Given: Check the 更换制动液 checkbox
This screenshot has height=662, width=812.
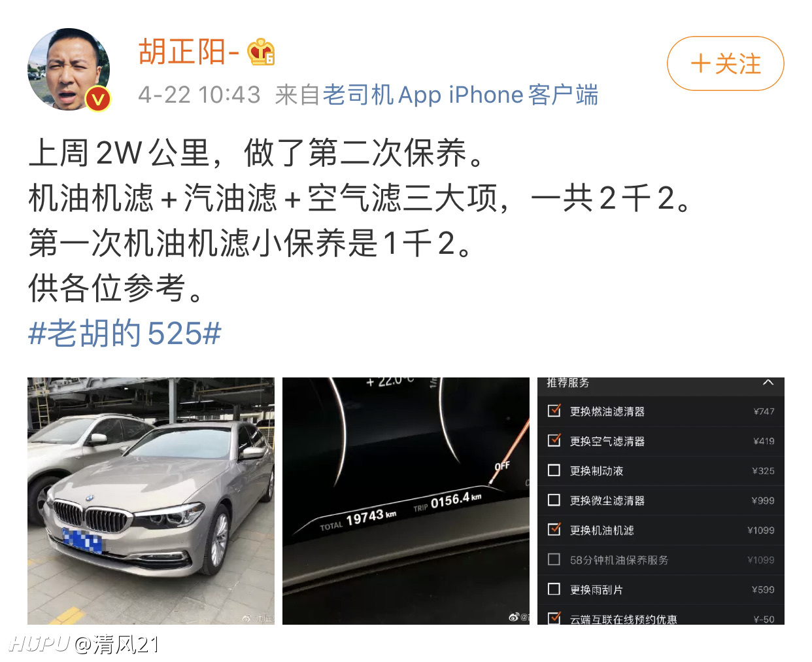Looking at the screenshot, I should click(554, 470).
